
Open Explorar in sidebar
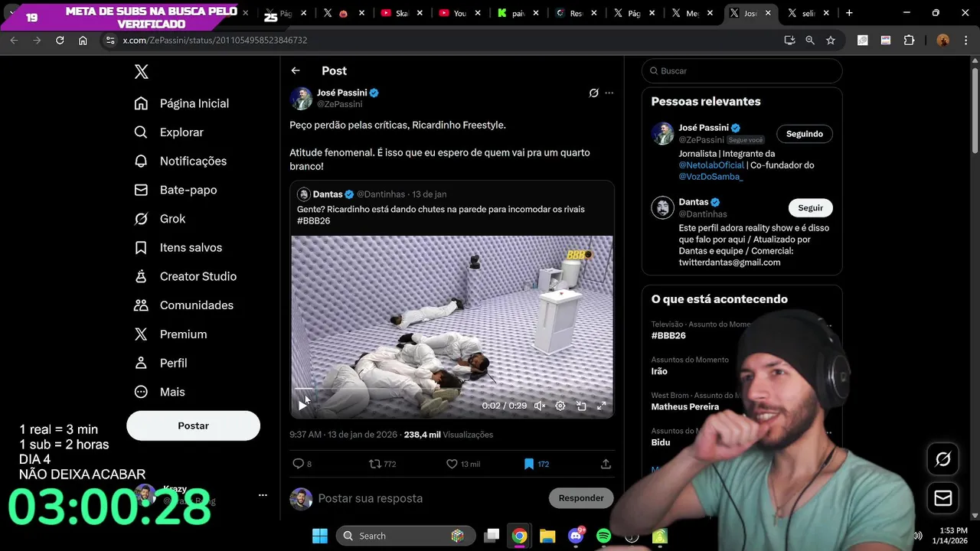[168, 132]
